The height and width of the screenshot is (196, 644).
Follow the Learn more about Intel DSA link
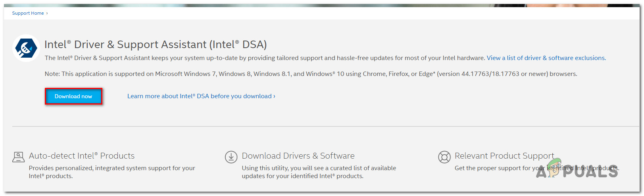tap(201, 96)
